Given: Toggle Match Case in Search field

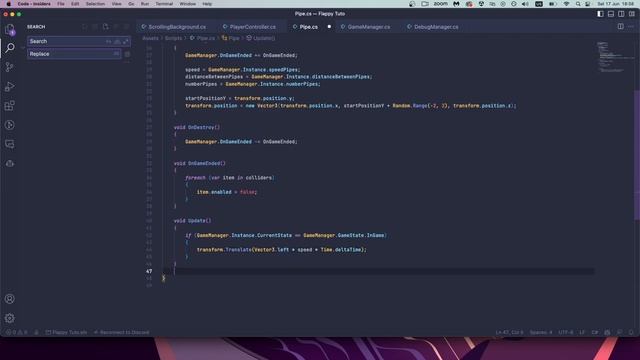Looking at the screenshot, I should pos(108,41).
